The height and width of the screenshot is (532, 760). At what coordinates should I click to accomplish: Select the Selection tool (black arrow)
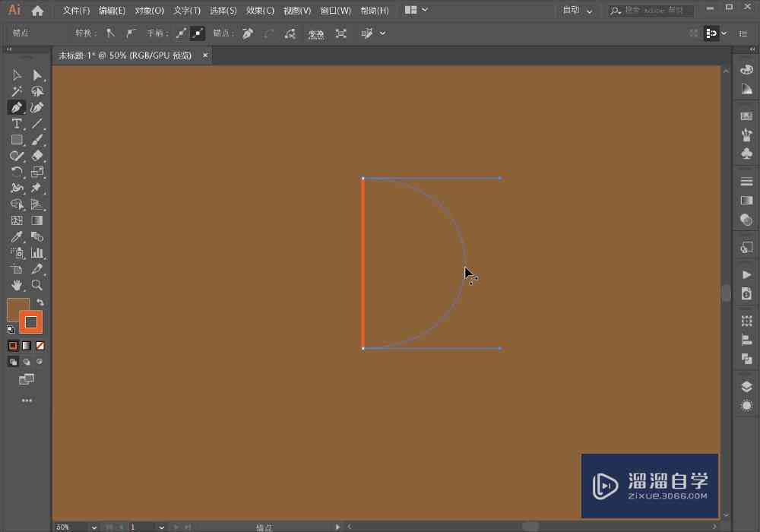pos(17,75)
